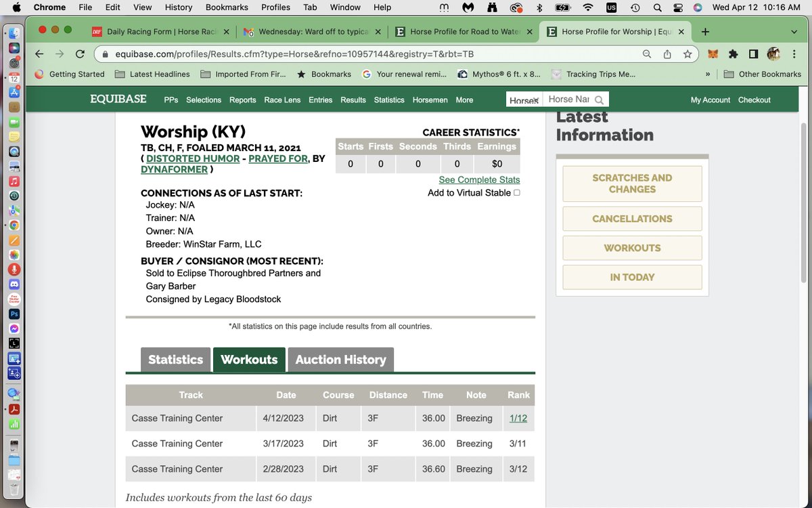This screenshot has height=508, width=812.
Task: Click the CANCELLATIONS button
Action: (632, 219)
